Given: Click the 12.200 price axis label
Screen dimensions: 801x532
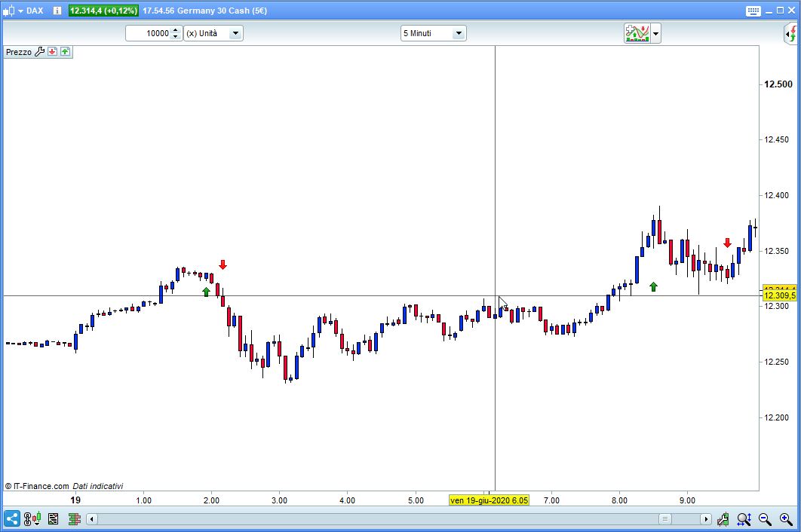Looking at the screenshot, I should click(776, 417).
